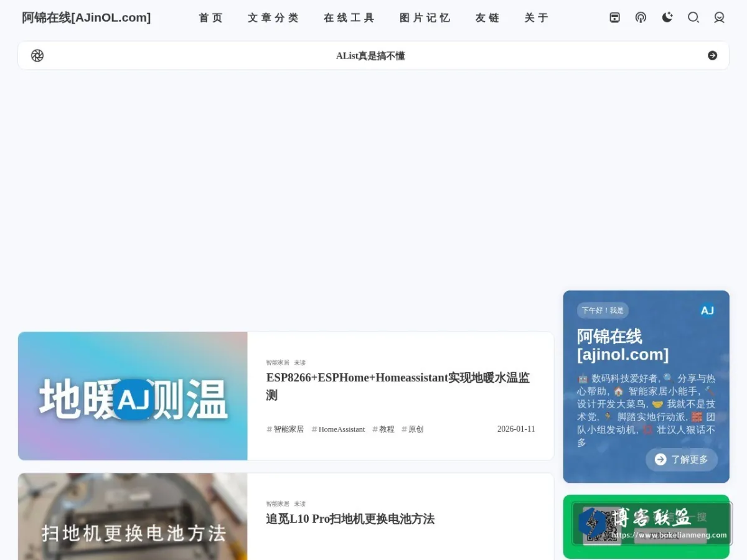The width and height of the screenshot is (747, 560).
Task: Click author card title 阿锦在线 [ajinol.com]
Action: (622, 345)
